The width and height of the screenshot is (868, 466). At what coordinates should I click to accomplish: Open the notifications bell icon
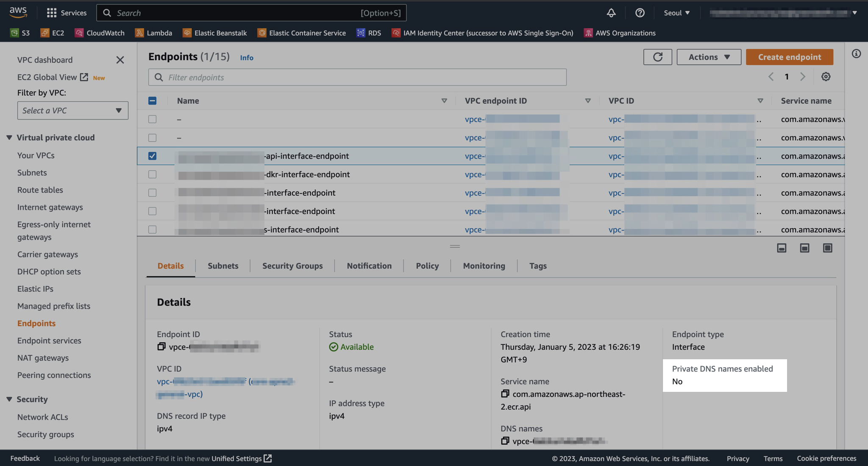(x=611, y=13)
